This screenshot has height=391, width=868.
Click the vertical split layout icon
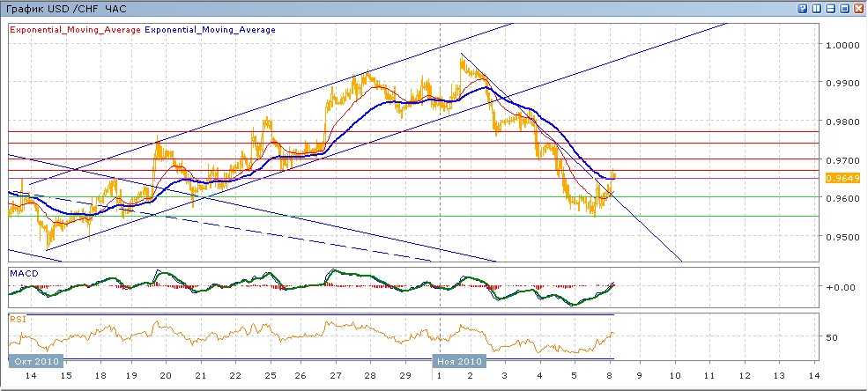(x=817, y=8)
